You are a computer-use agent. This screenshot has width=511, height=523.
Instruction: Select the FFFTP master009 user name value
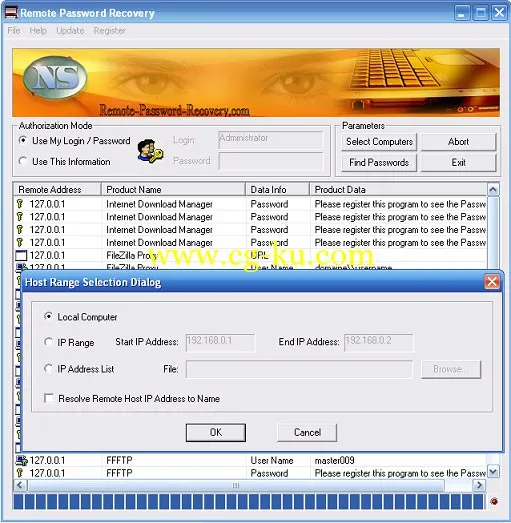(x=334, y=460)
